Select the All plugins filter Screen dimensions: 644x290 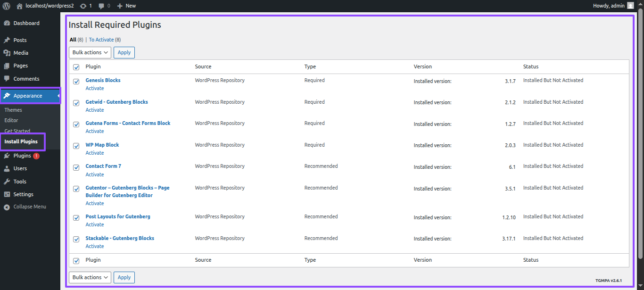(x=73, y=40)
